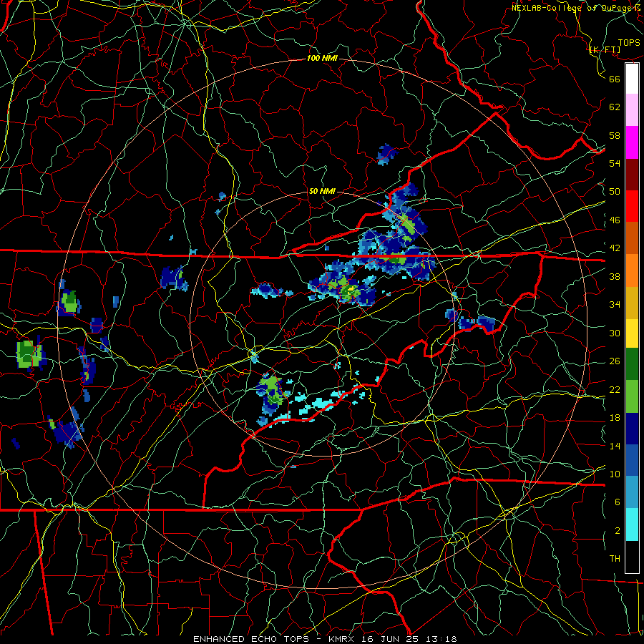
Task: Click the sky blue legend color band
Action: (x=632, y=492)
